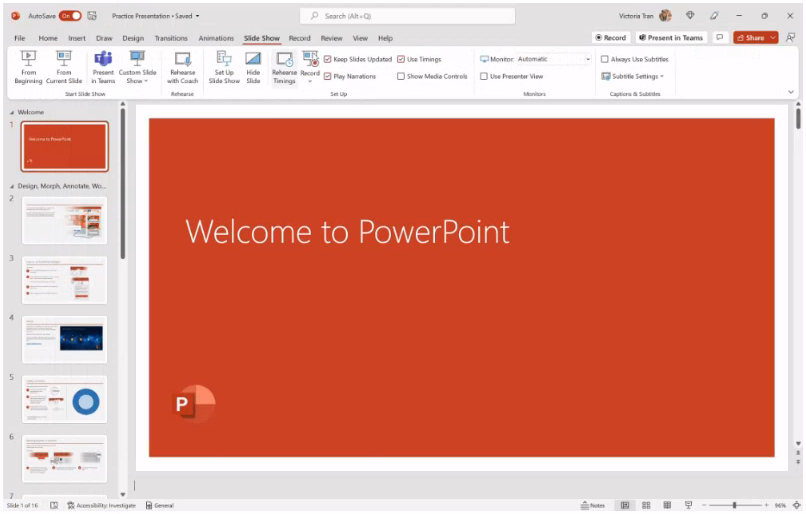Screen dimensions: 806x514
Task: Open the Home tab
Action: coord(48,38)
